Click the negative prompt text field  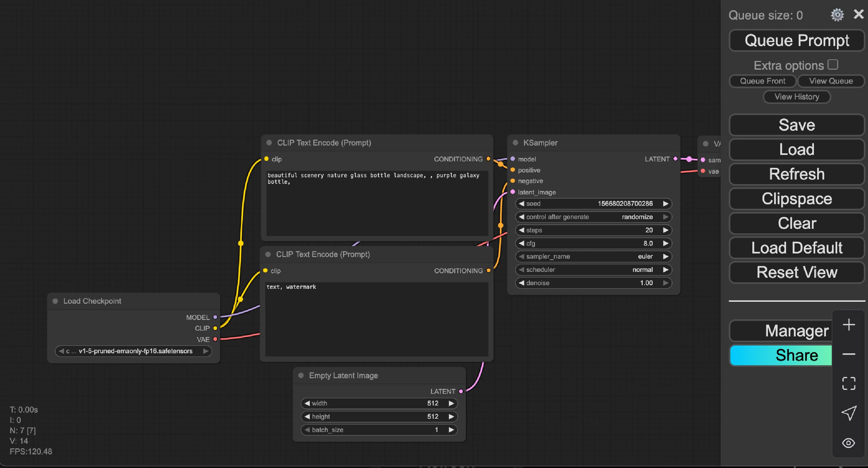376,319
